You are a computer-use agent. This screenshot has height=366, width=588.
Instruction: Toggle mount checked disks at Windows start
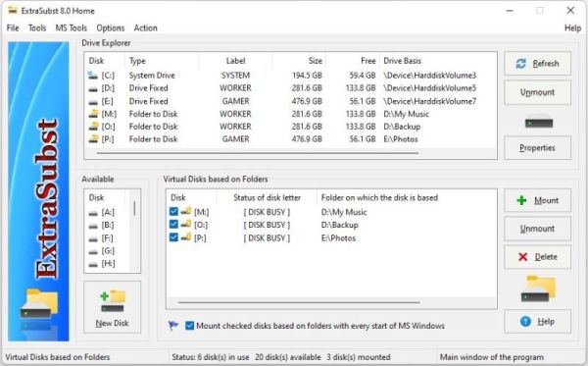pos(190,326)
